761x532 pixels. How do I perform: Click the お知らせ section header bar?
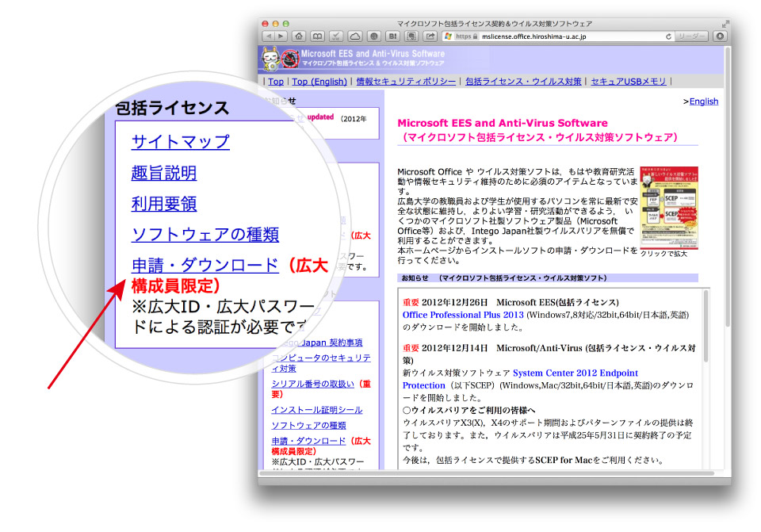tap(548, 278)
